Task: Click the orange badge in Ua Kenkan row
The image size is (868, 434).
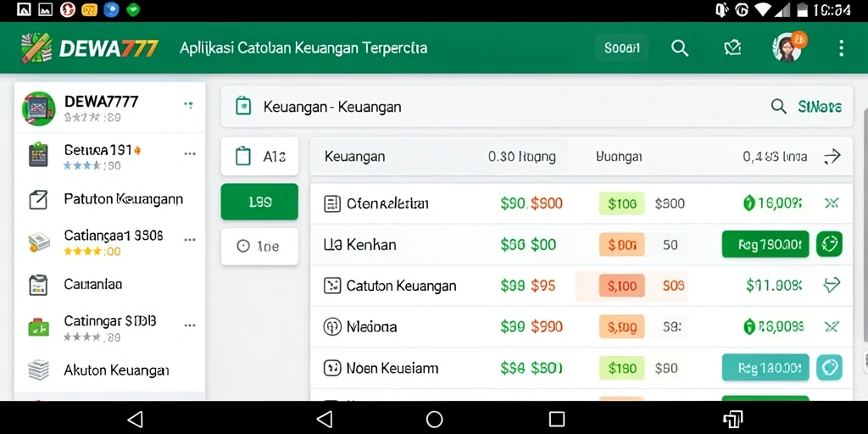Action: pyautogui.click(x=621, y=245)
